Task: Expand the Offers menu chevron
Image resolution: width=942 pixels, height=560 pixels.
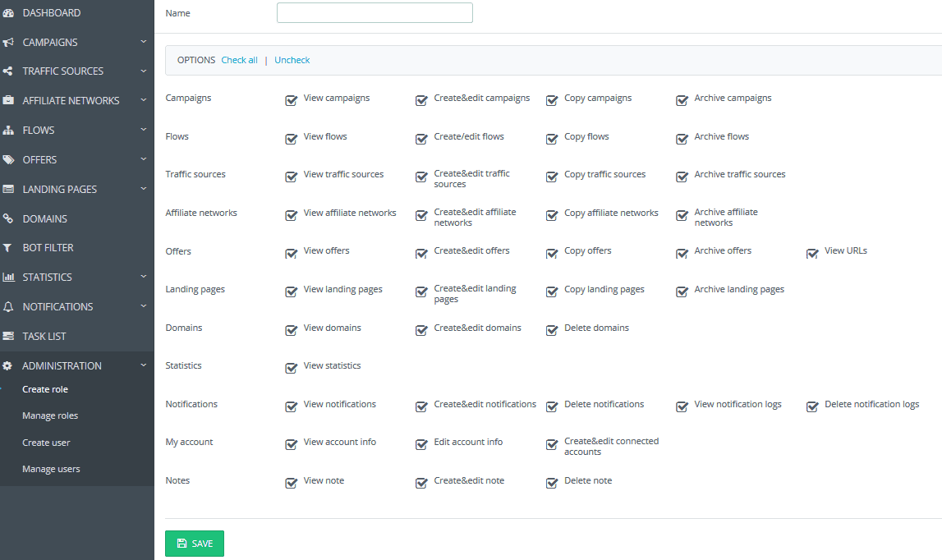Action: click(144, 158)
